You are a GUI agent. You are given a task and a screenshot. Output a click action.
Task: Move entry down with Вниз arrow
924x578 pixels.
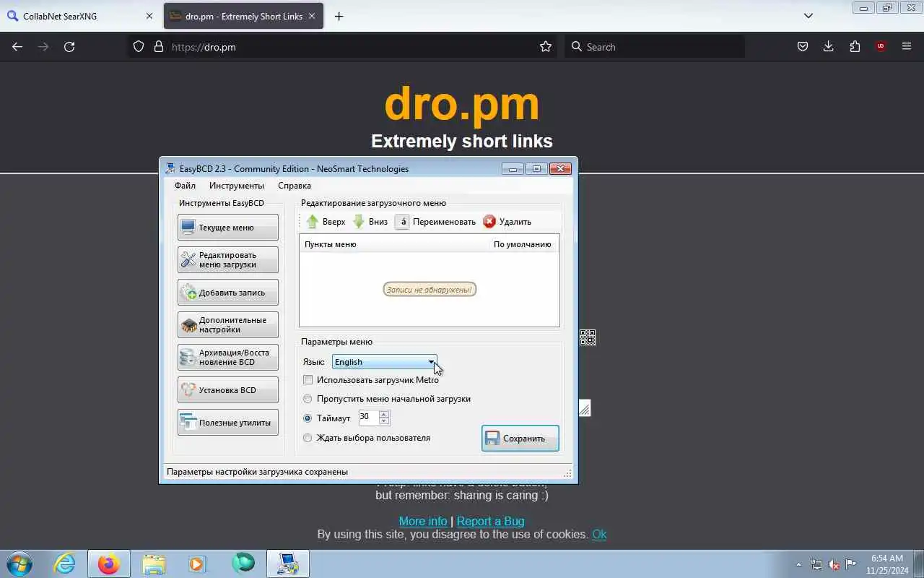coord(370,222)
